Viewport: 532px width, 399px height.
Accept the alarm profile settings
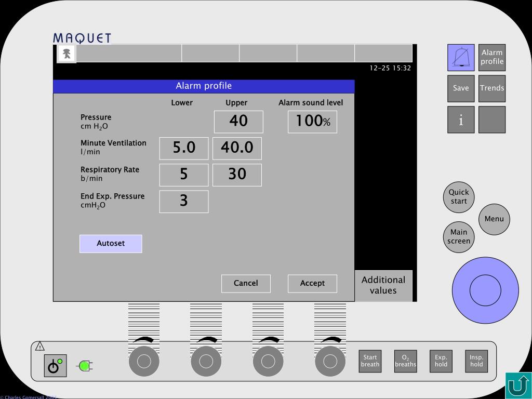click(312, 283)
